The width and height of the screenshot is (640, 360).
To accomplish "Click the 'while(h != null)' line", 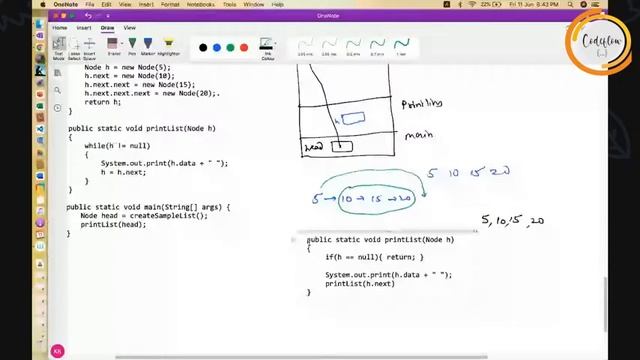I will (x=118, y=146).
